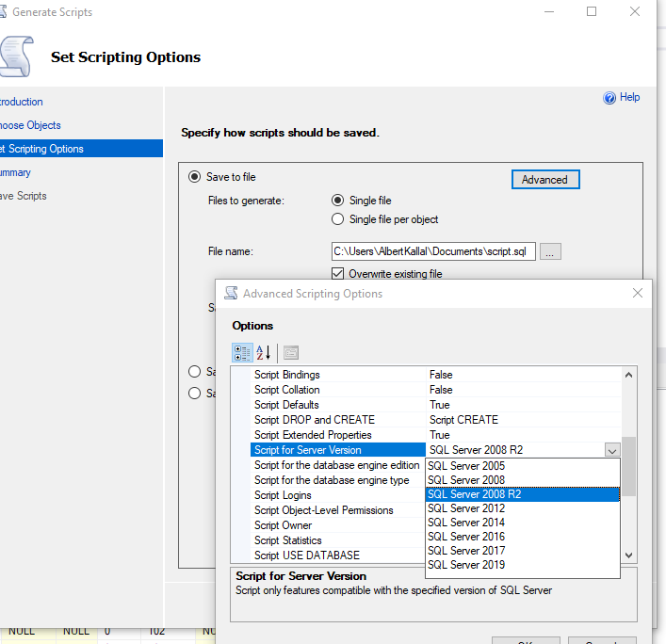This screenshot has width=666, height=644.
Task: Click the options list vertical scrollbar thumb
Action: [x=628, y=466]
